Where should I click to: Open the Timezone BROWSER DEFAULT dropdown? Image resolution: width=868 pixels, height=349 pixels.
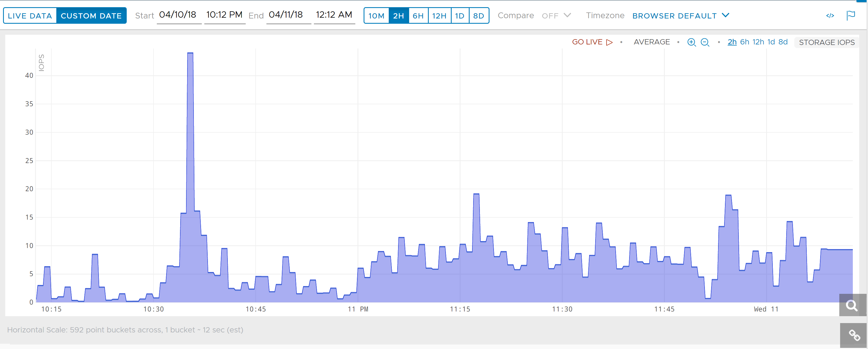(x=681, y=16)
